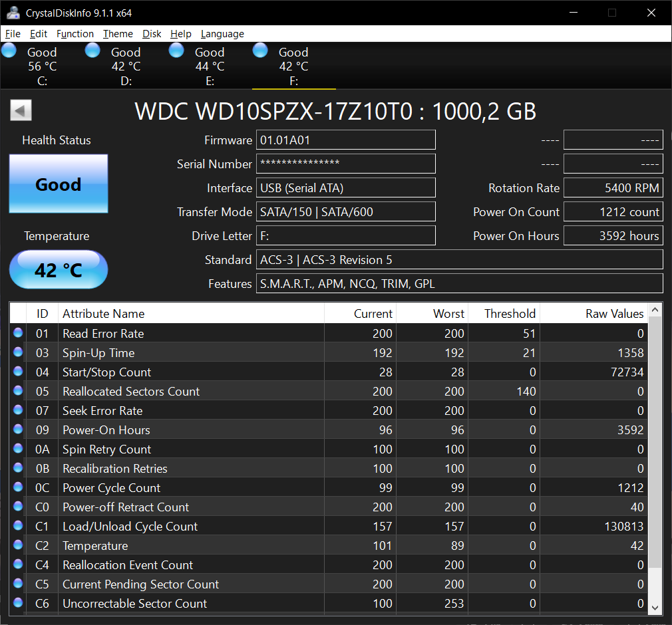Click the Threshold column header
This screenshot has height=625, width=672.
point(504,314)
